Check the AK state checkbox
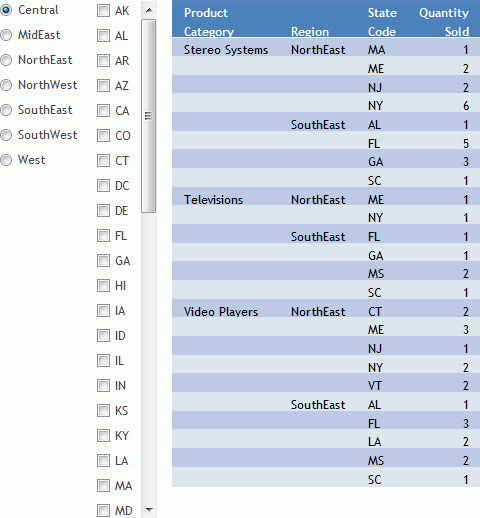Image resolution: width=480 pixels, height=518 pixels. click(x=103, y=11)
